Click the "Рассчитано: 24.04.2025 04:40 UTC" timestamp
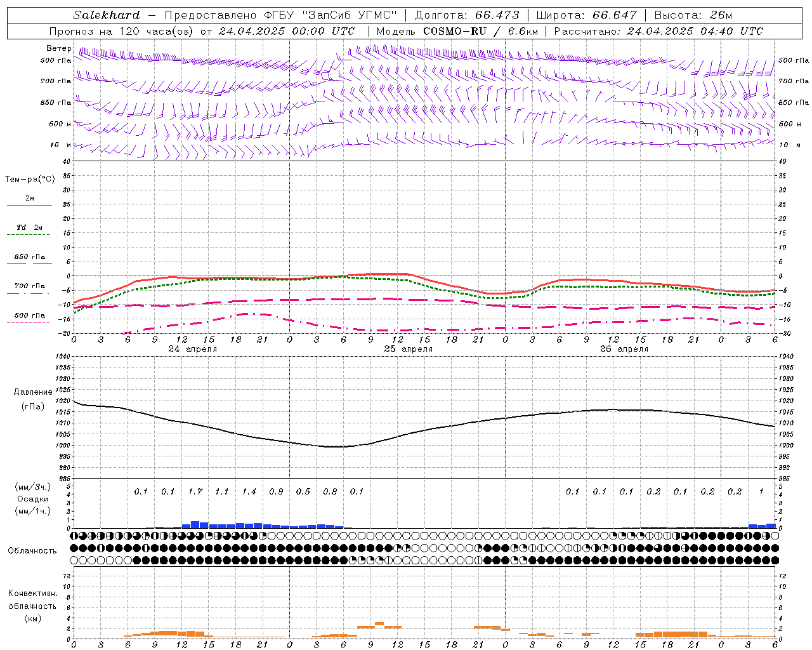The image size is (812, 650). pyautogui.click(x=658, y=31)
